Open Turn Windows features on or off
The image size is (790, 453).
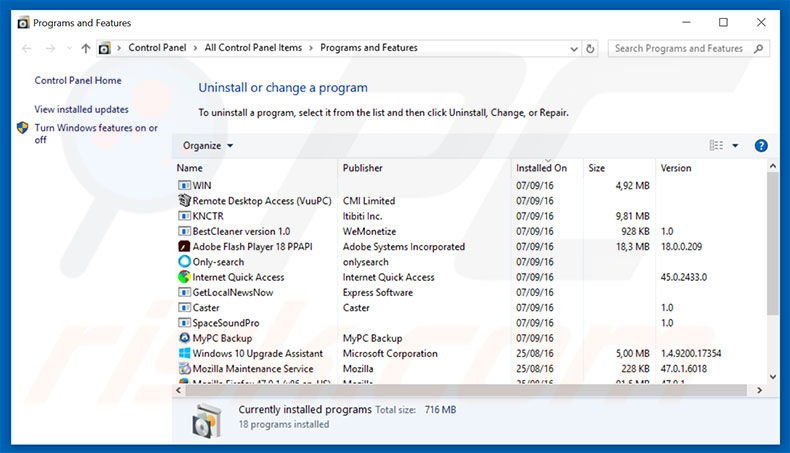click(x=96, y=134)
